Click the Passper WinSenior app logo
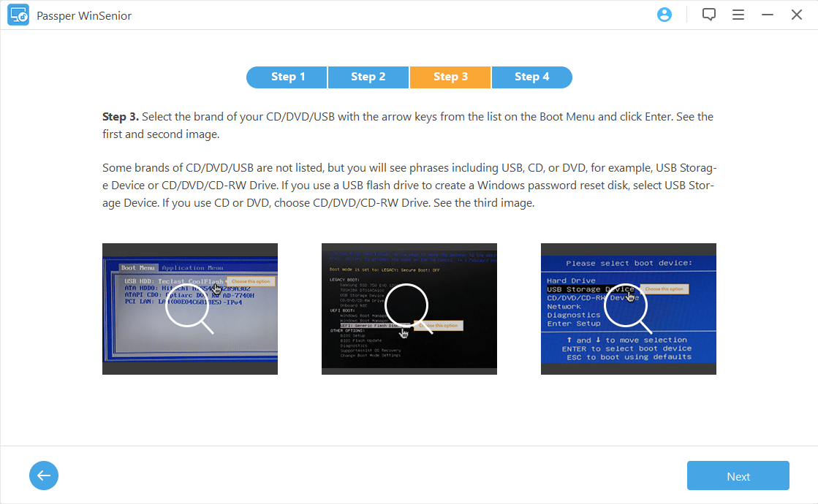This screenshot has width=818, height=504. (x=18, y=15)
